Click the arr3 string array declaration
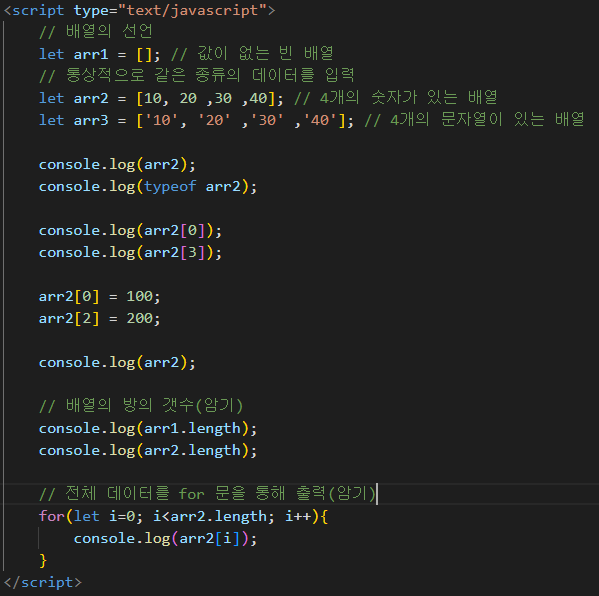This screenshot has height=596, width=599. pyautogui.click(x=196, y=120)
